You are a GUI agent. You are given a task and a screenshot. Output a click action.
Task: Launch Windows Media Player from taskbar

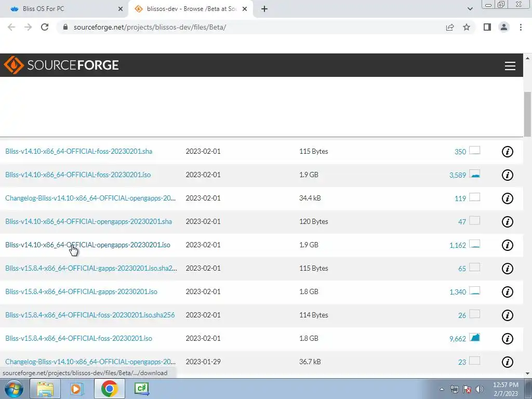[x=77, y=389]
